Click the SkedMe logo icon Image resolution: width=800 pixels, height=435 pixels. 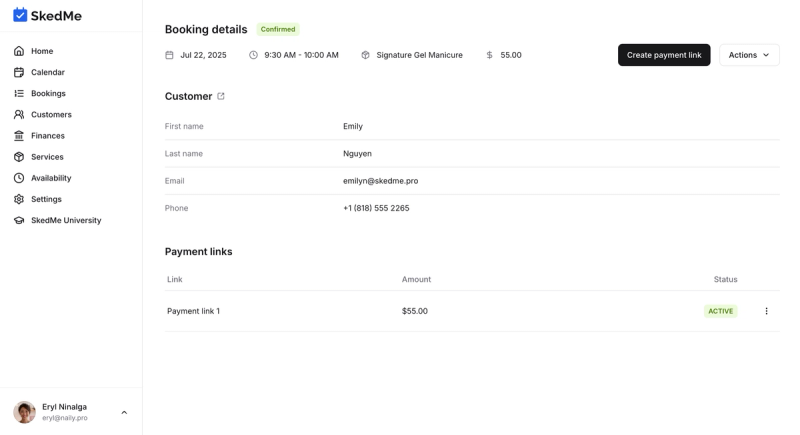pyautogui.click(x=20, y=15)
